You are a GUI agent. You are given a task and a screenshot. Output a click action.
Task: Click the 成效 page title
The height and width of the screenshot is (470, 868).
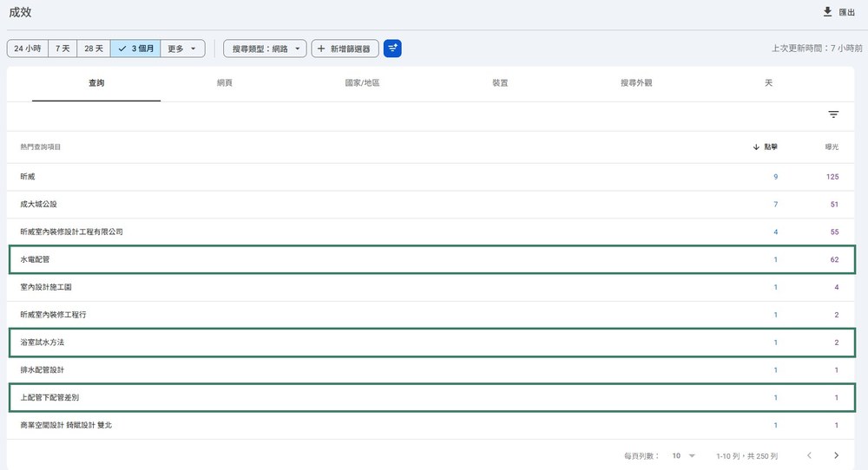tap(20, 12)
